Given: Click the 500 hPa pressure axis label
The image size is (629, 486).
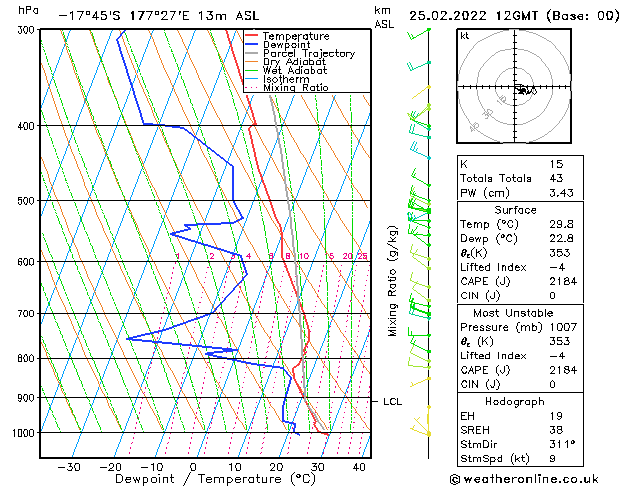Looking at the screenshot, I should tap(28, 201).
